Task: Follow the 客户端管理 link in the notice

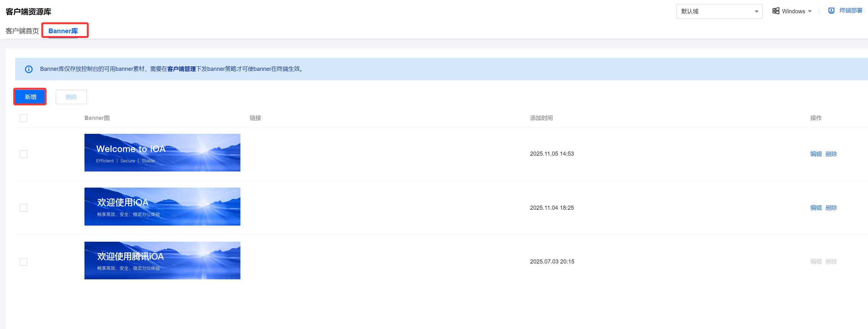Action: click(181, 69)
